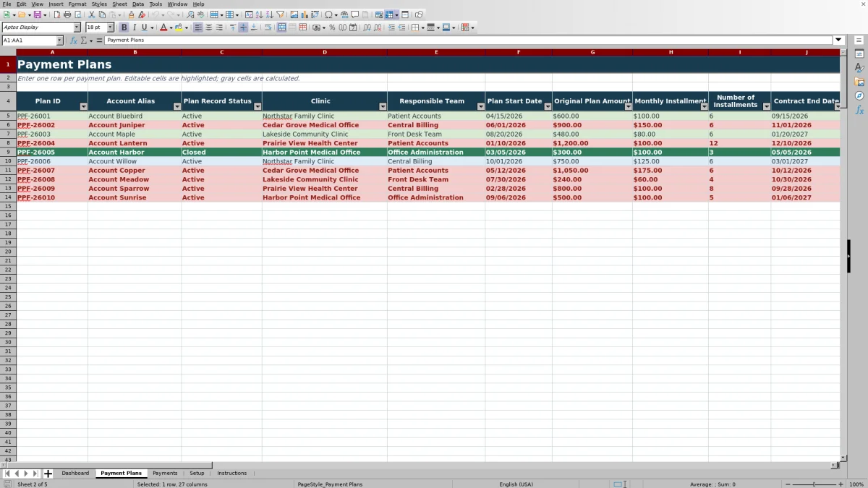Toggle Underline formatting button
The width and height of the screenshot is (868, 488).
(144, 27)
